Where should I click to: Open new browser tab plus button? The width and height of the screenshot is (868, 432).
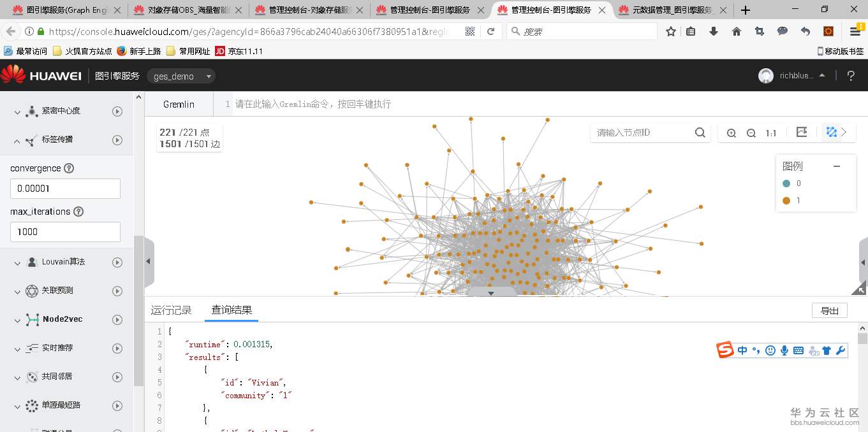[x=745, y=10]
